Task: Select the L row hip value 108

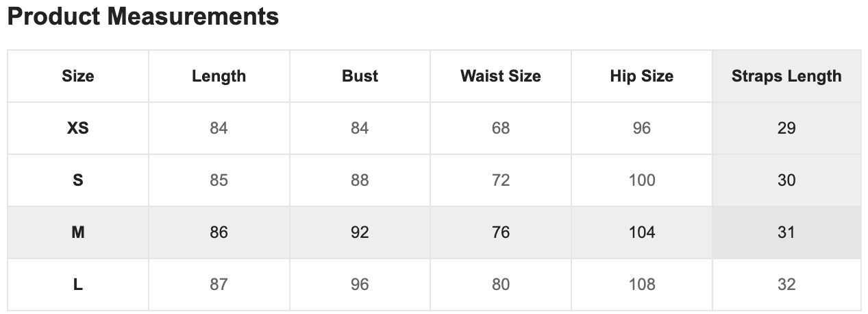Action: point(642,285)
